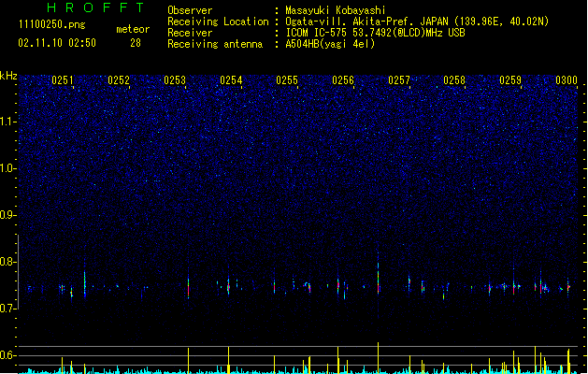Image resolution: width=588 pixels, height=374 pixels.
Task: Click the 0254 time marker
Action: point(231,80)
